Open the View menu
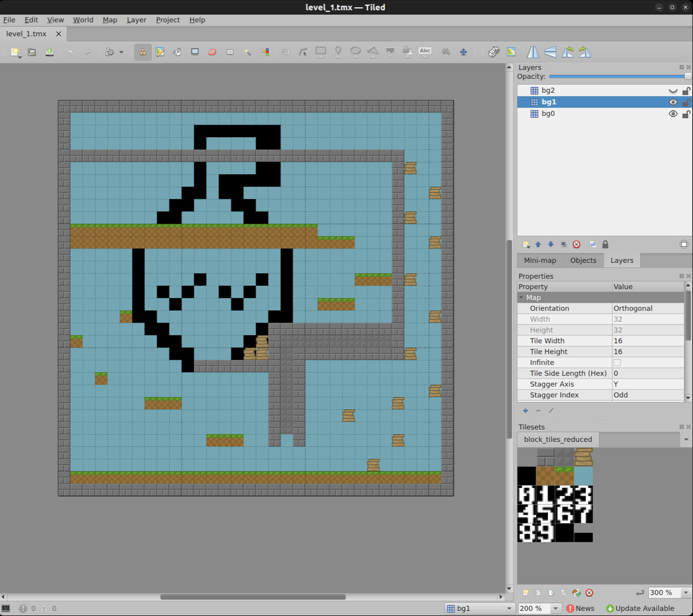693x616 pixels. point(55,20)
